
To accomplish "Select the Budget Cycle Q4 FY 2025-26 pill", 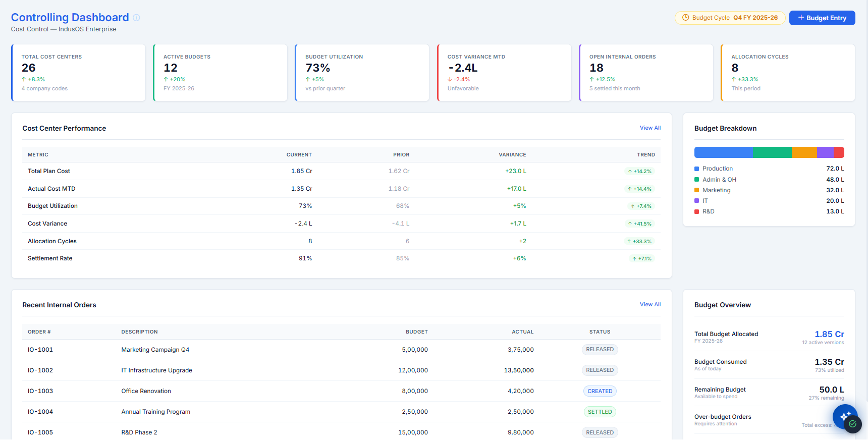I will [x=730, y=18].
